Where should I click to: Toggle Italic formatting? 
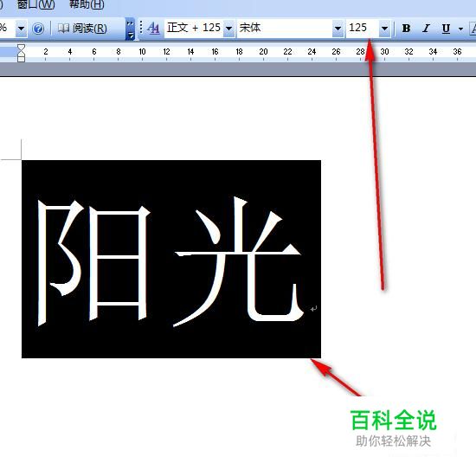(426, 29)
